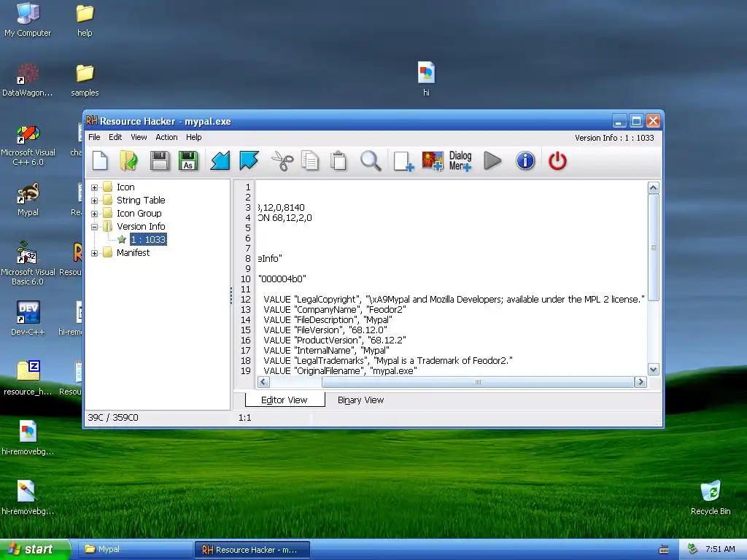The height and width of the screenshot is (560, 747).
Task: Click the FileVersion "68.12.0" line
Action: point(325,330)
